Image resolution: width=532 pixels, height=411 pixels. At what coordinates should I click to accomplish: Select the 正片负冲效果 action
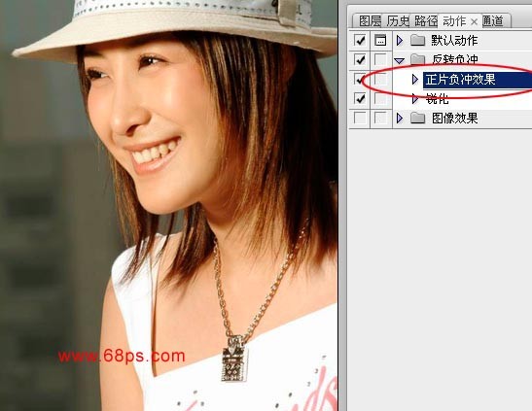(460, 80)
